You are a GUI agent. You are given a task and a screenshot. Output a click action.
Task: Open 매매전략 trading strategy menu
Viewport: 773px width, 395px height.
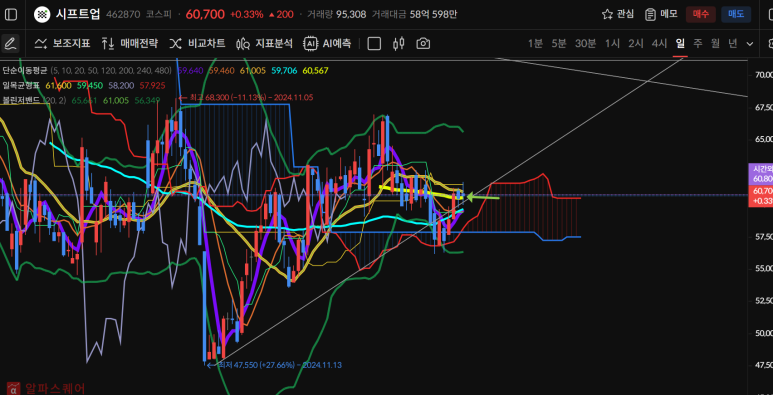coord(130,43)
